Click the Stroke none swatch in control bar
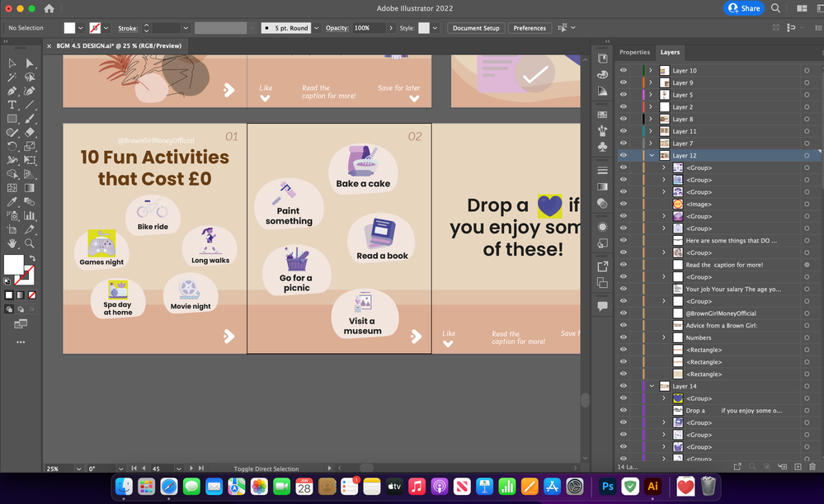Image resolution: width=824 pixels, height=504 pixels. pyautogui.click(x=95, y=28)
